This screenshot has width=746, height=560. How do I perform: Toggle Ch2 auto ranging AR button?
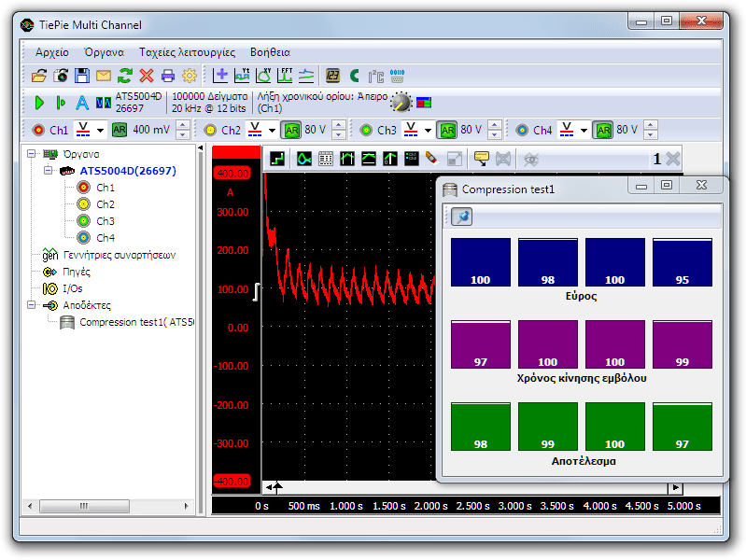coord(291,130)
